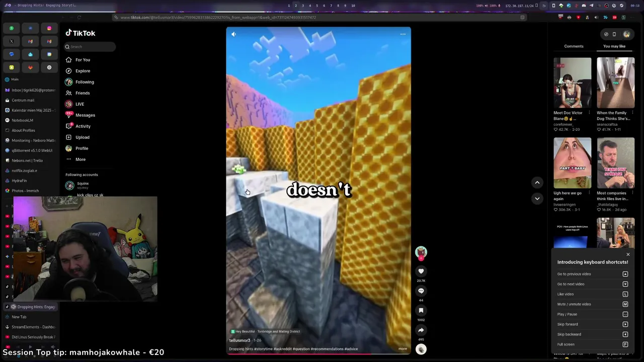Screen dimensions: 644x362
Task: Open the Explore page
Action: [78, 71]
